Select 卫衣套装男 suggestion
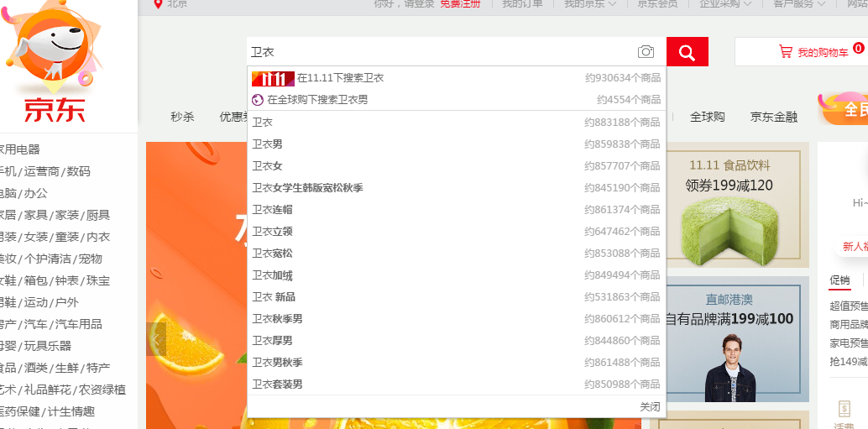The image size is (868, 429). click(457, 385)
